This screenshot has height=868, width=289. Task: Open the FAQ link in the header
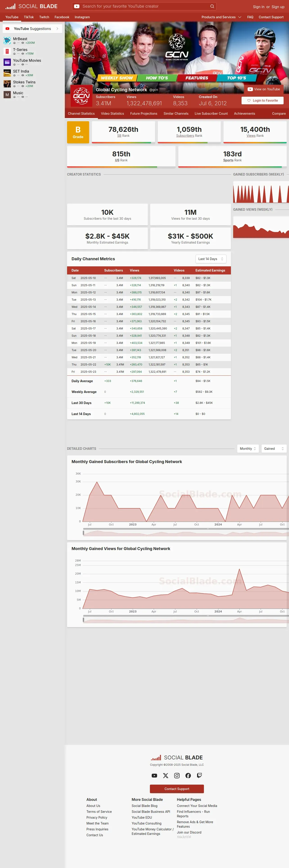click(250, 17)
